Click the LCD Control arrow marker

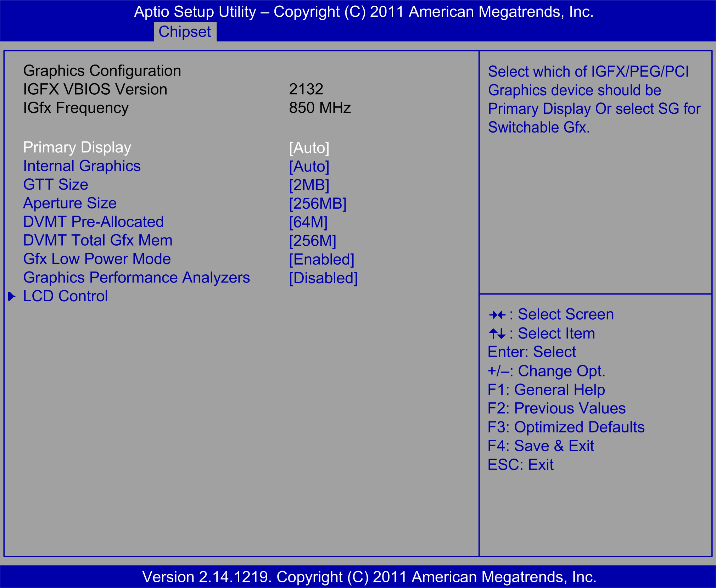[12, 295]
